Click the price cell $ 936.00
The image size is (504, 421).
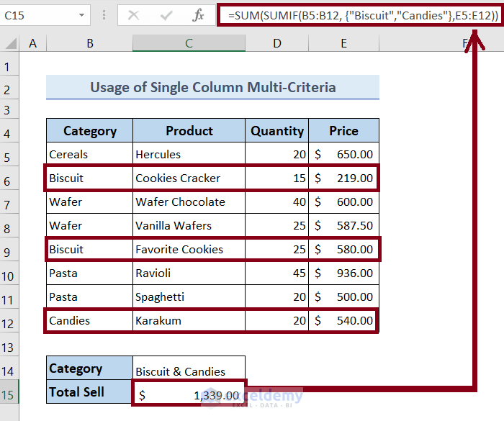pyautogui.click(x=344, y=273)
